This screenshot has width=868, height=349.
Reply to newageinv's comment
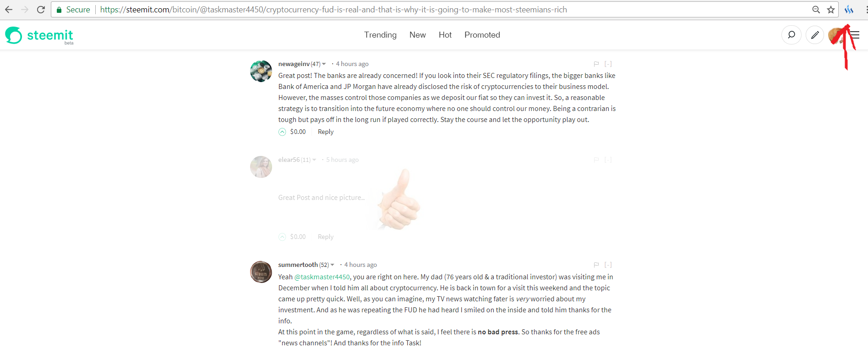(326, 132)
